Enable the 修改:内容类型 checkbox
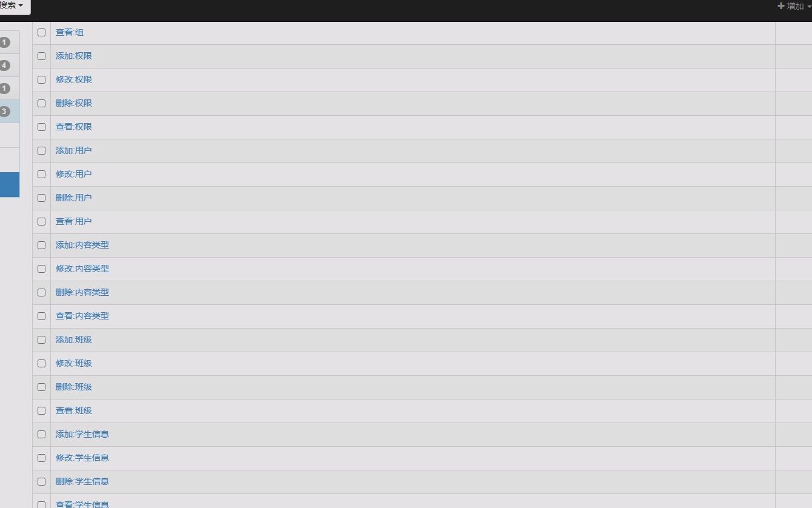Viewport: 812px width, 508px height. pos(41,269)
